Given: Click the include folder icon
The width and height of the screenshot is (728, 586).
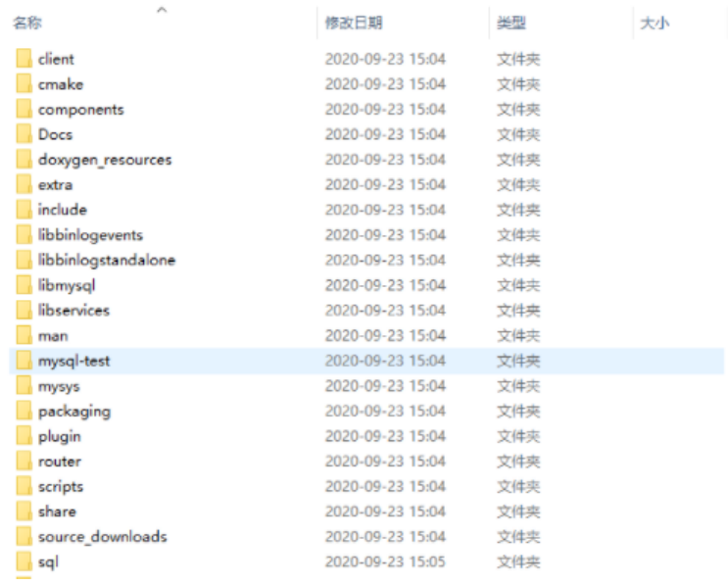Looking at the screenshot, I should 24,210.
